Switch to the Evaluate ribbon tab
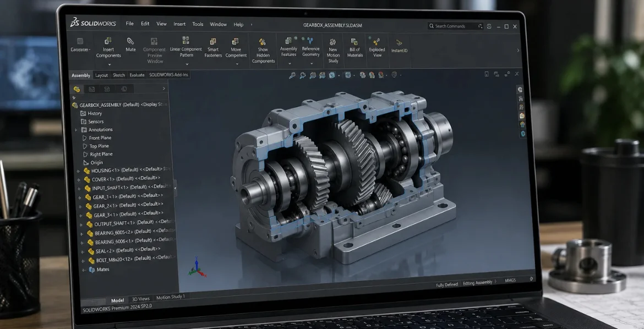Image resolution: width=644 pixels, height=329 pixels. [x=137, y=75]
